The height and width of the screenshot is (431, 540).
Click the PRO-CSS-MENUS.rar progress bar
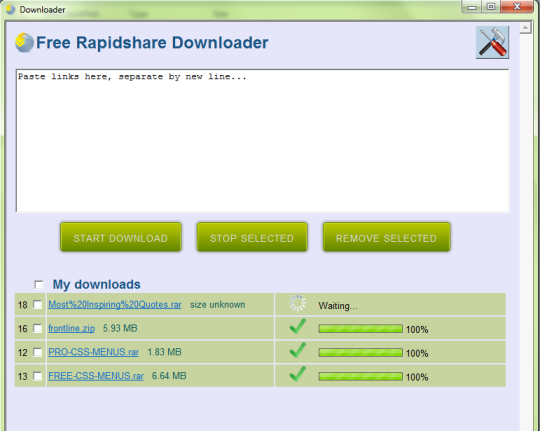click(361, 352)
